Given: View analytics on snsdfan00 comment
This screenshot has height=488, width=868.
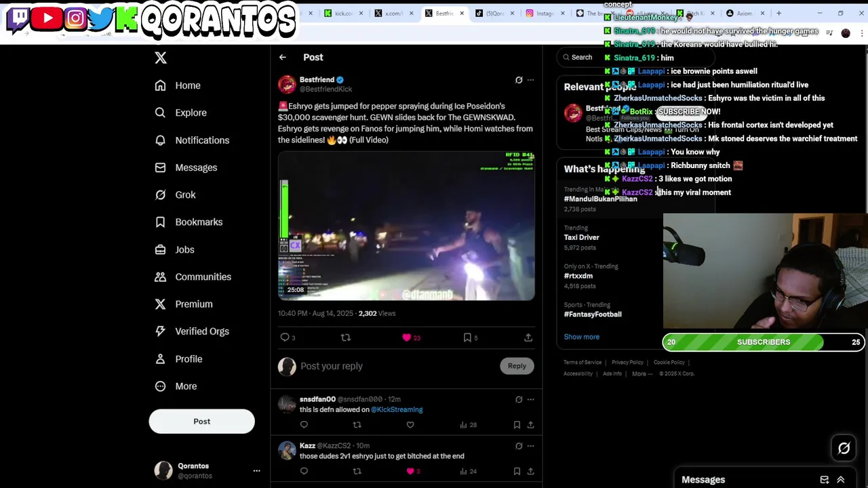Looking at the screenshot, I should 468,425.
